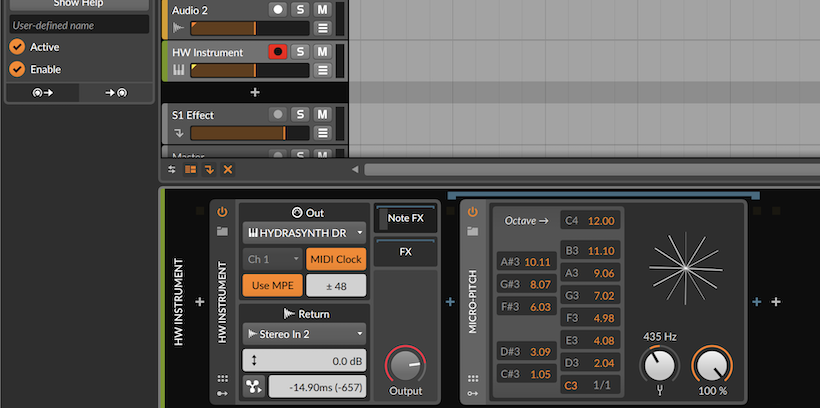The height and width of the screenshot is (408, 820).
Task: Open HYDRASYNTH DR output dropdown
Action: [x=304, y=233]
